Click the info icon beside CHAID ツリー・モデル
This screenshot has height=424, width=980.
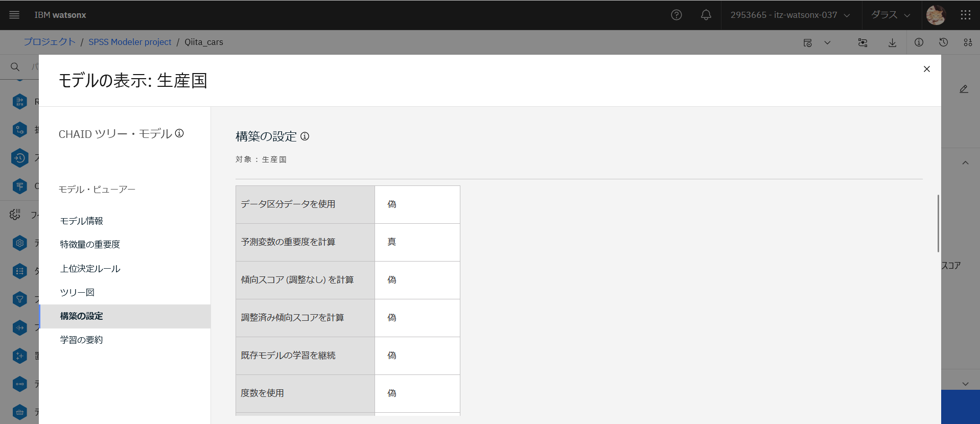pyautogui.click(x=179, y=133)
